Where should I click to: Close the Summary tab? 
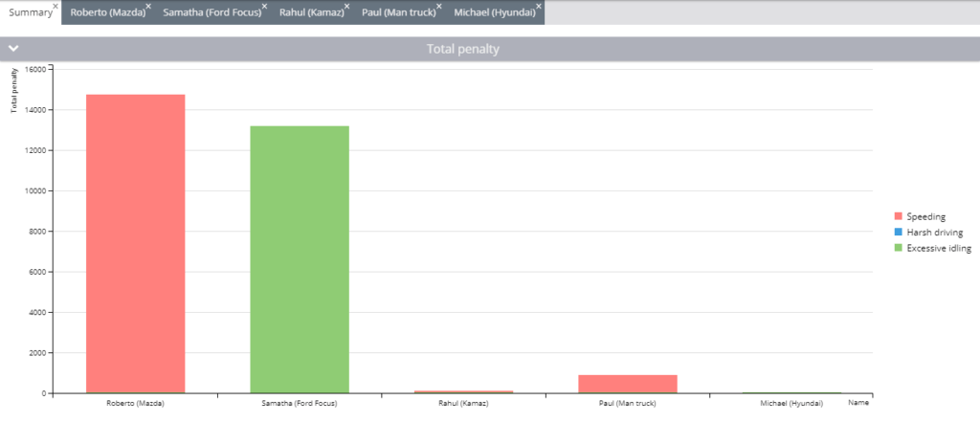[56, 7]
